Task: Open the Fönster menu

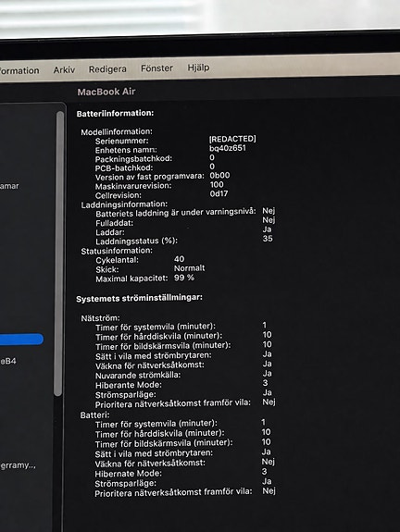Action: pyautogui.click(x=156, y=68)
